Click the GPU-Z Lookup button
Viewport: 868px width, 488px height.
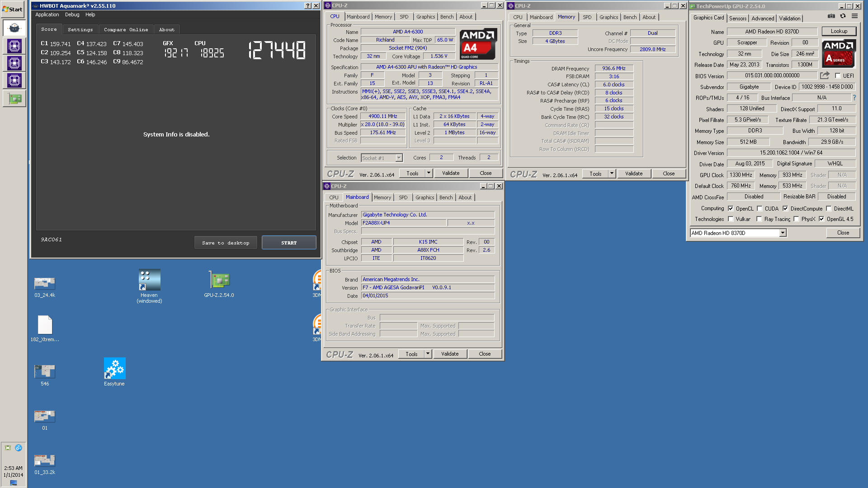pyautogui.click(x=839, y=31)
